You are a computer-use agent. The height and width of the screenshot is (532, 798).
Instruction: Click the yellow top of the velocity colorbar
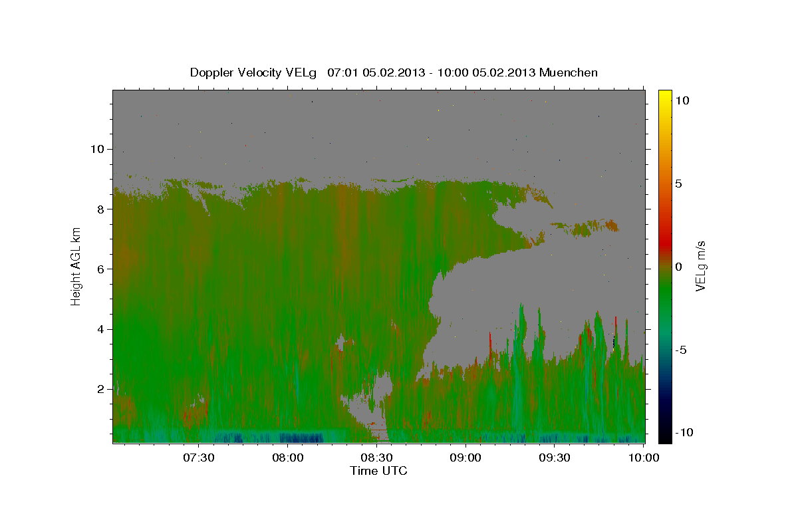point(664,96)
